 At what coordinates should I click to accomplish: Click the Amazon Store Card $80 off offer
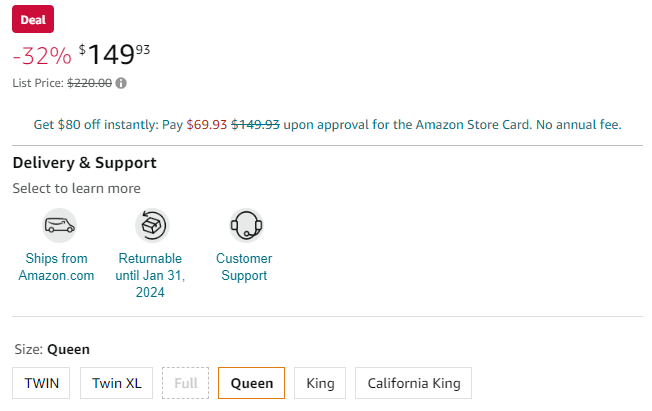click(327, 125)
